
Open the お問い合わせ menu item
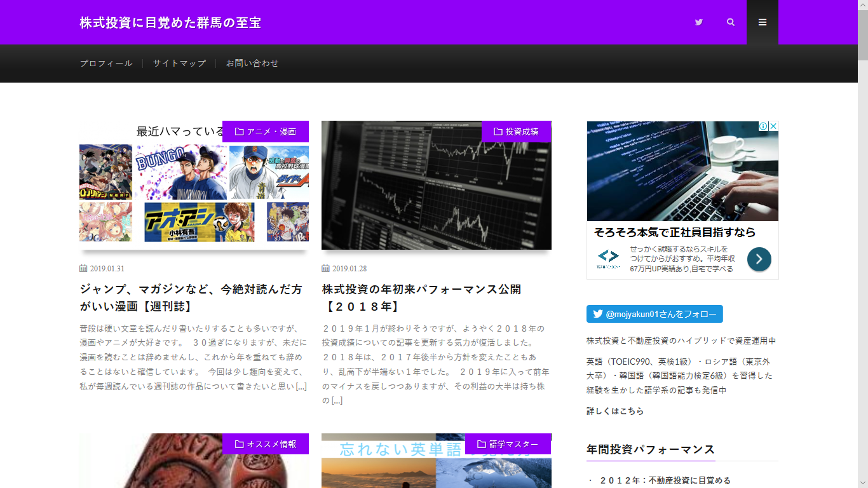pyautogui.click(x=252, y=64)
